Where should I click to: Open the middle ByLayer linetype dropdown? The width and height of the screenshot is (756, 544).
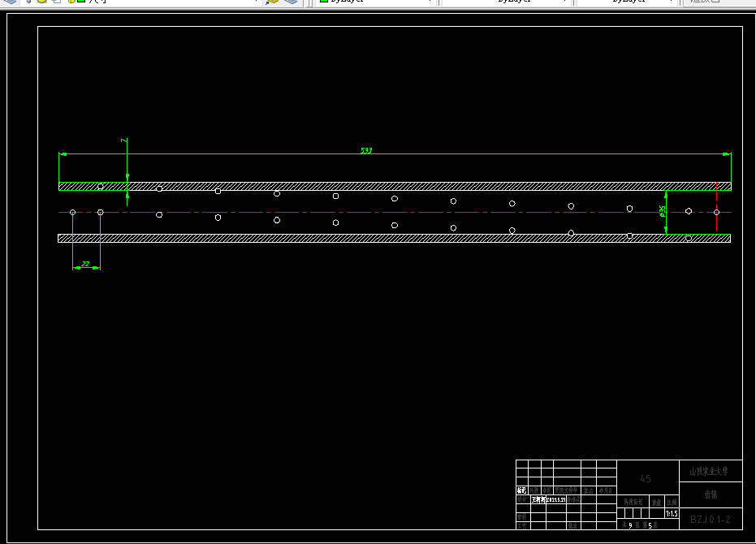(x=505, y=2)
